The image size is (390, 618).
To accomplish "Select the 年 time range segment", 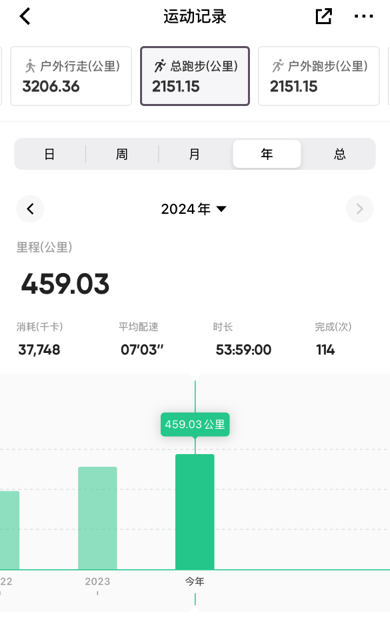I will pos(267,154).
